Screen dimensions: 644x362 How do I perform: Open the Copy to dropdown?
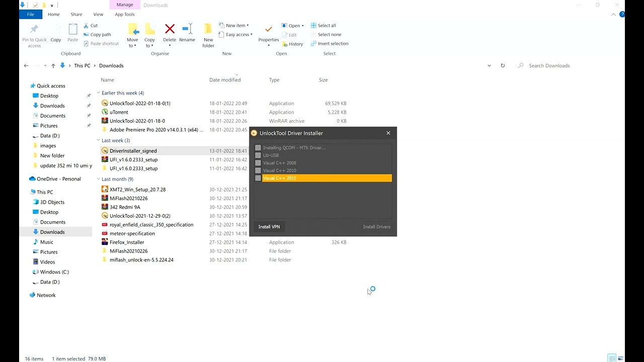(x=149, y=43)
